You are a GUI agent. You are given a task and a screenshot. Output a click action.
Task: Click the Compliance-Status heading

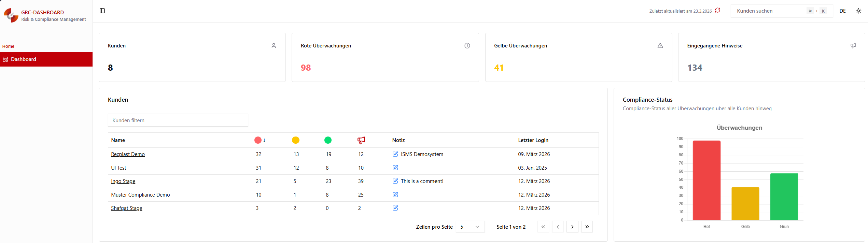click(647, 100)
